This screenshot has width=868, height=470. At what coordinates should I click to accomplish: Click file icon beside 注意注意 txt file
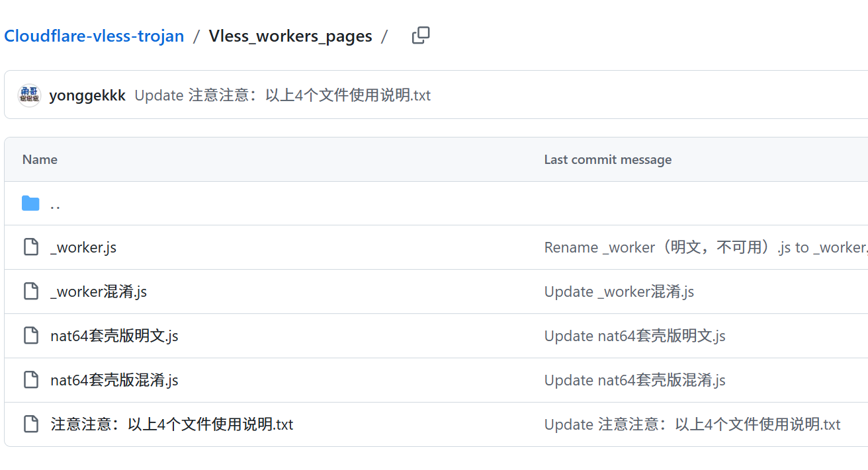31,424
